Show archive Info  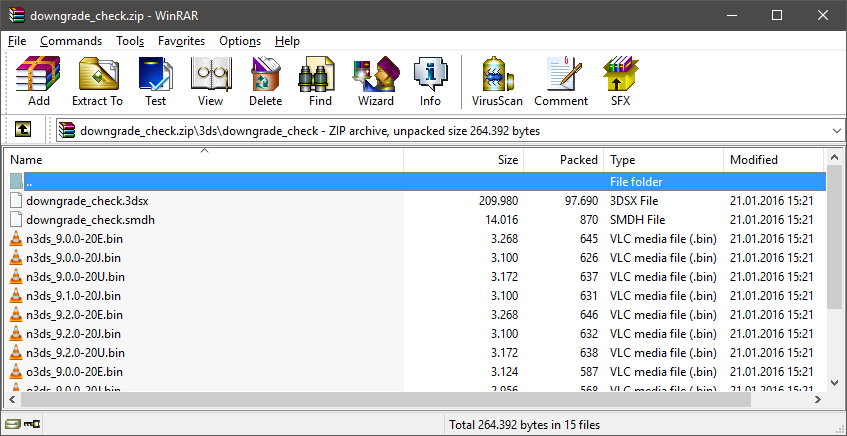430,81
